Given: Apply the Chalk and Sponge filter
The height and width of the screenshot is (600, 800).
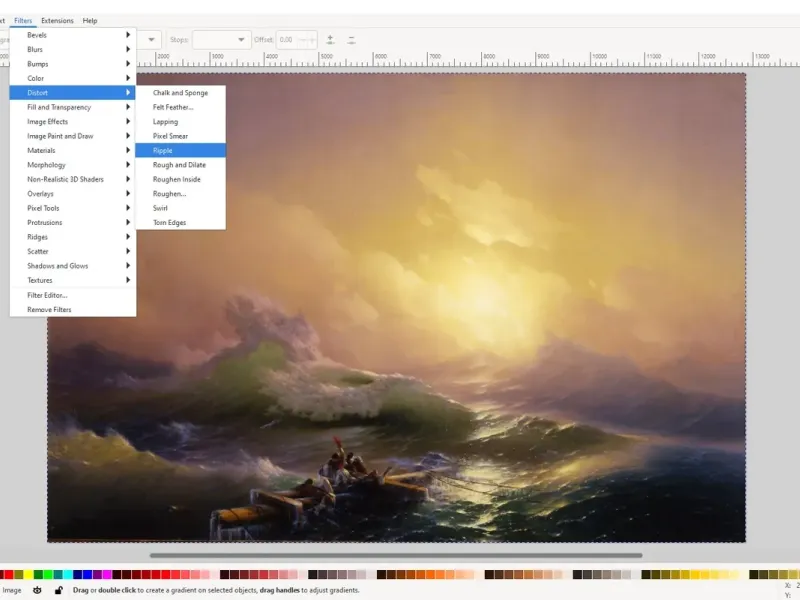Looking at the screenshot, I should click(181, 93).
